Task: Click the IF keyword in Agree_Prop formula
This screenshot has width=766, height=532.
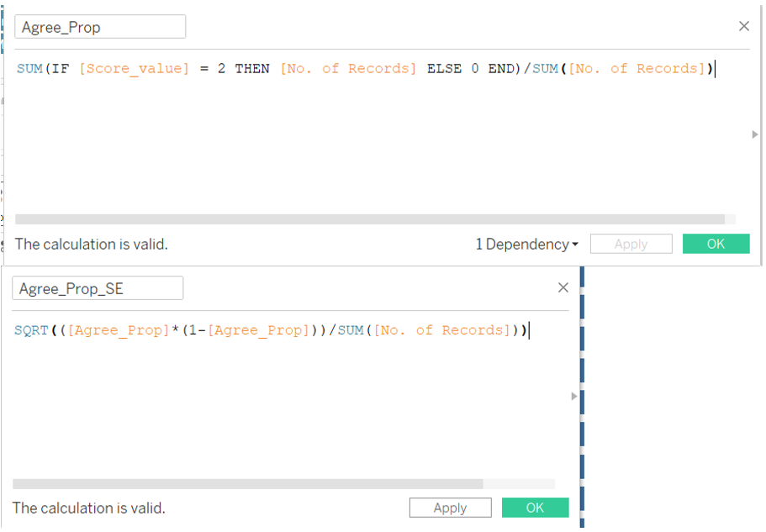Action: tap(60, 69)
